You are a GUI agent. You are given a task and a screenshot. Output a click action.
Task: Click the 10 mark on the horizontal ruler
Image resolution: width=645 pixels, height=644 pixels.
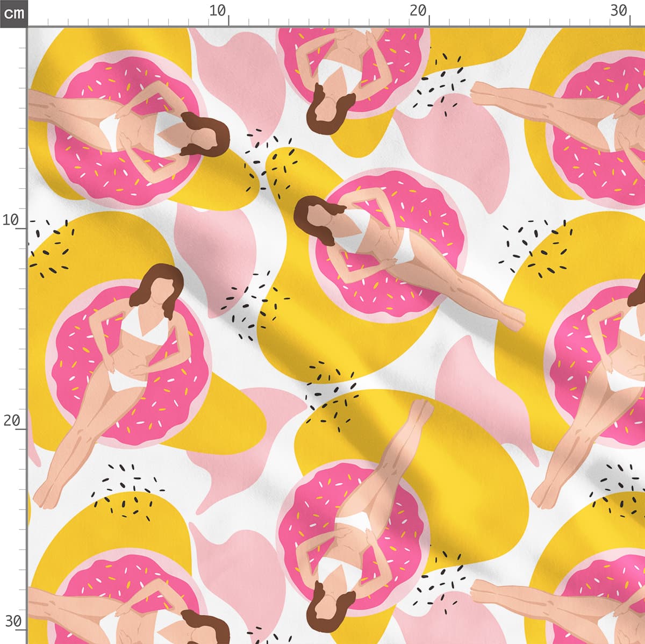click(218, 11)
